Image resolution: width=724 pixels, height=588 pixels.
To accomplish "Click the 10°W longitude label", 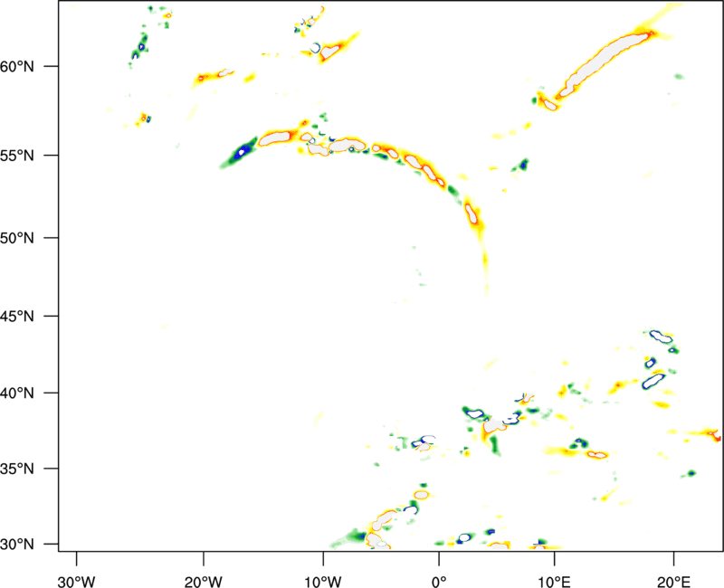I will tap(323, 582).
